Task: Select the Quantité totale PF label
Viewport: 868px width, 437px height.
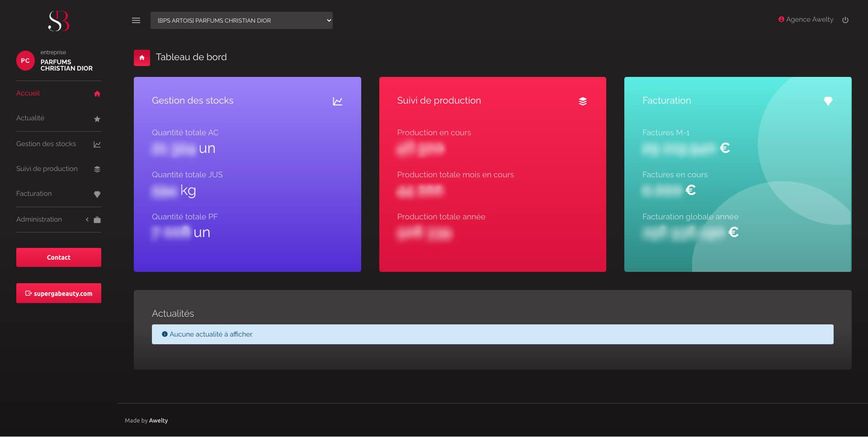Action: tap(185, 217)
